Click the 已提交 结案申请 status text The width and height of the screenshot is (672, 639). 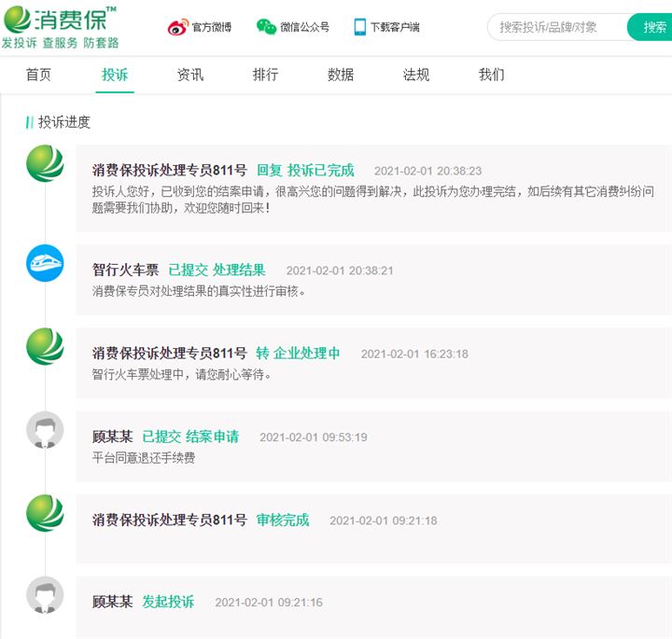[190, 437]
